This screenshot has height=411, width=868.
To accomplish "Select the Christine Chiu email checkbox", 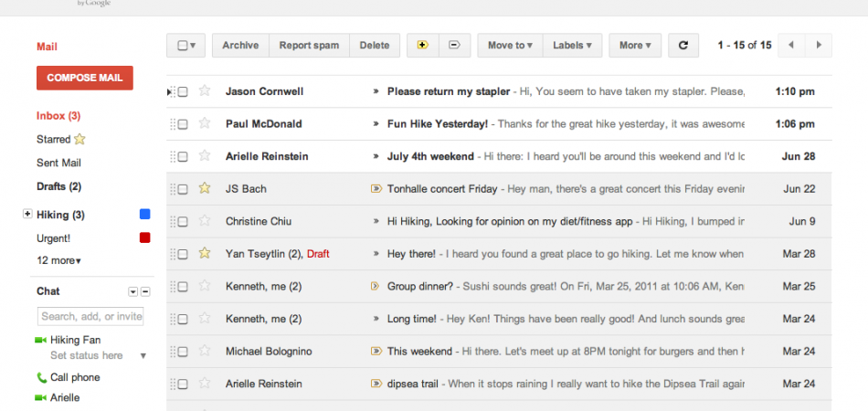I will point(183,221).
